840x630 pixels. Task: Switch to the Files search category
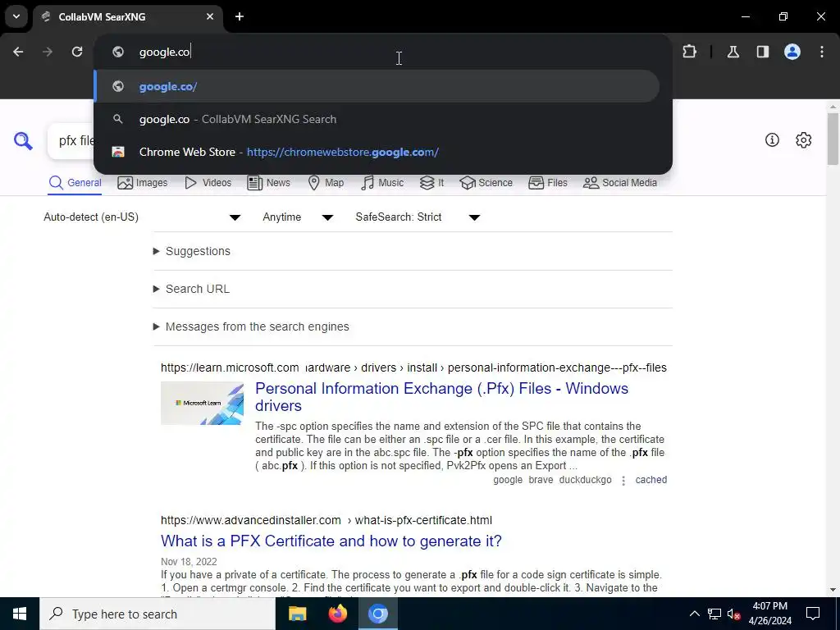point(547,183)
